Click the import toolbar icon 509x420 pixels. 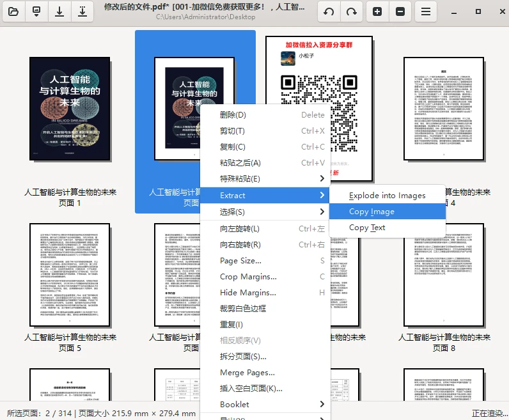coord(36,12)
